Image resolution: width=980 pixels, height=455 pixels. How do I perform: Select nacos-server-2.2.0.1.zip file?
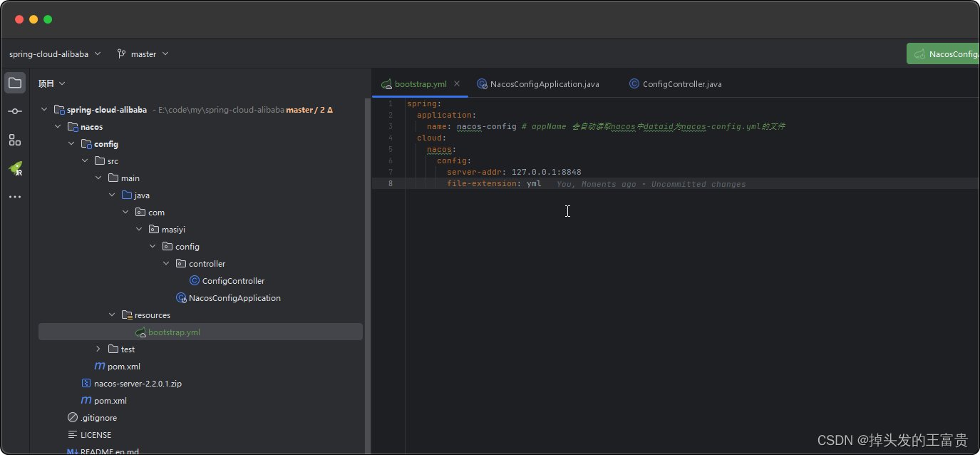pyautogui.click(x=138, y=383)
